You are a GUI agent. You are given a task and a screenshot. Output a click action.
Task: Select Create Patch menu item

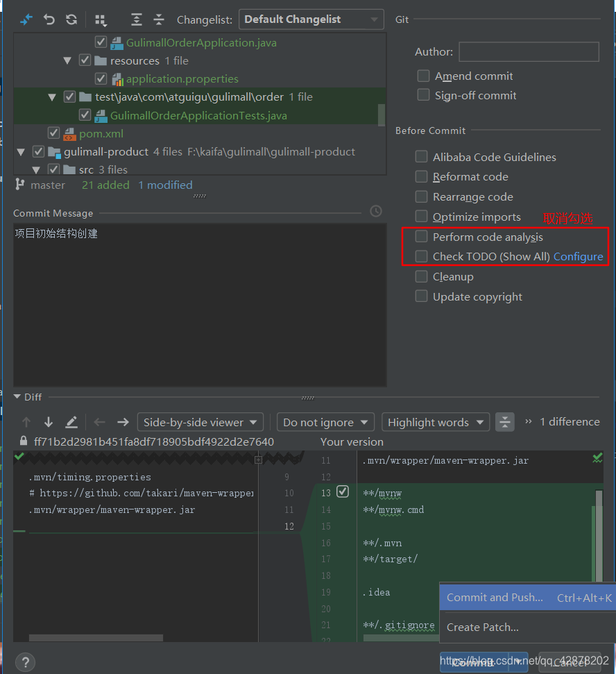[x=527, y=627]
